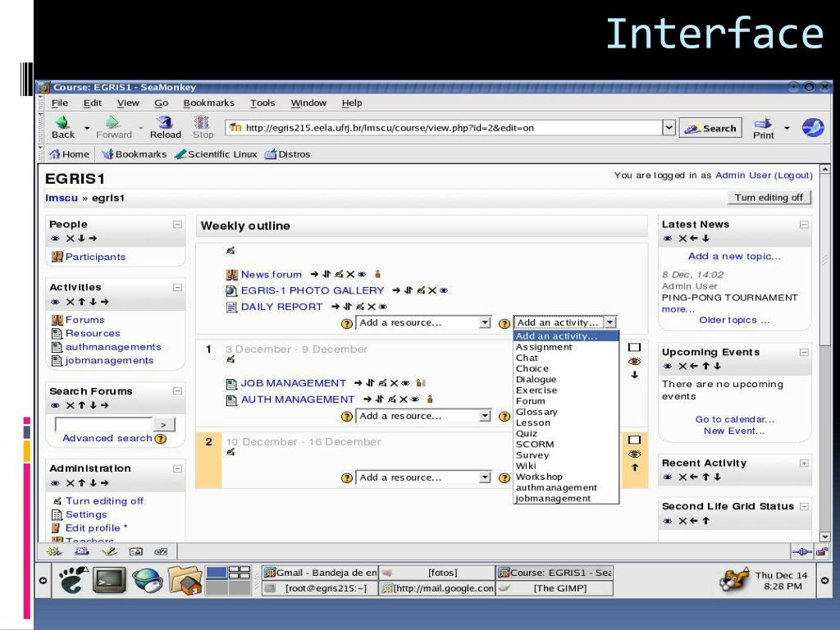The image size is (840, 630).
Task: Click the group mode icon for News forum
Action: click(377, 274)
